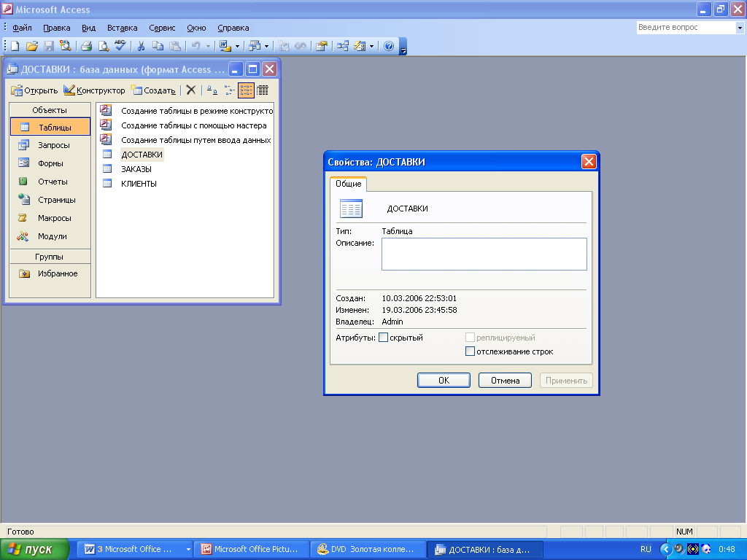
Task: Switch to Large Icons view
Action: [212, 90]
